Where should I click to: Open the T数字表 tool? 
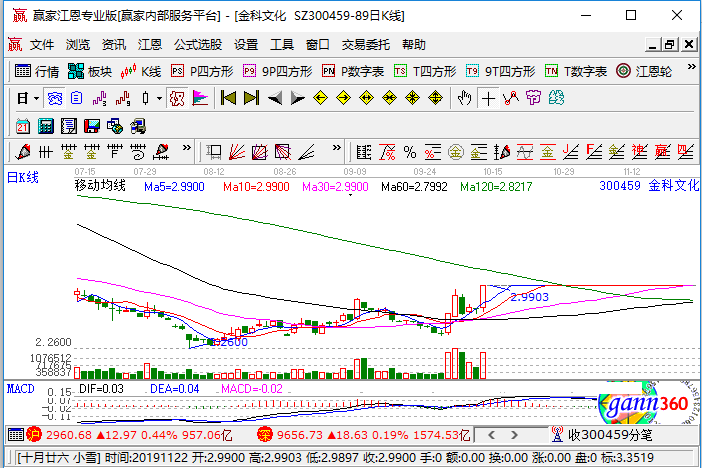576,71
